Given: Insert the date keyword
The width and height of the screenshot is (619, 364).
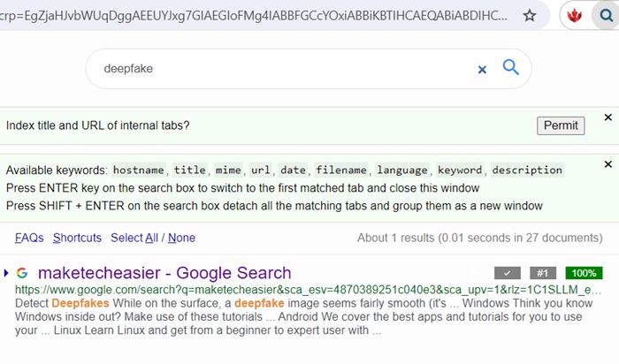Looking at the screenshot, I should 293,170.
